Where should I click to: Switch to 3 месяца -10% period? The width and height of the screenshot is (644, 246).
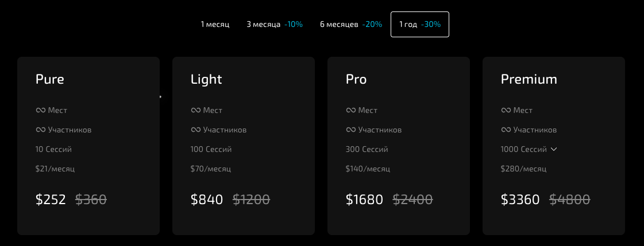[x=275, y=25]
